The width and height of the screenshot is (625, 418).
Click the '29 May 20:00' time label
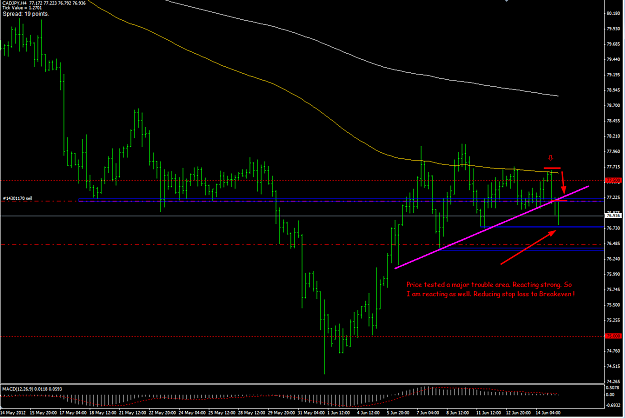(281, 412)
